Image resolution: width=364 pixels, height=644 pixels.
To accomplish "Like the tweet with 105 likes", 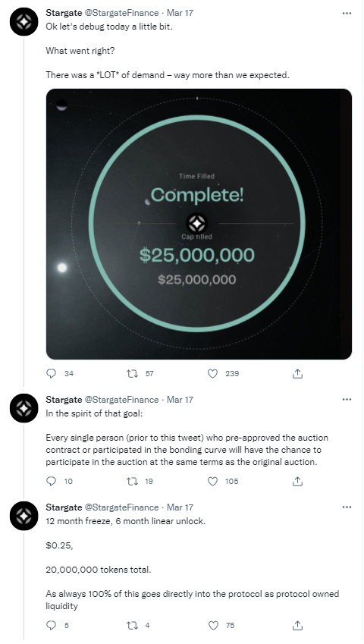I will point(212,481).
